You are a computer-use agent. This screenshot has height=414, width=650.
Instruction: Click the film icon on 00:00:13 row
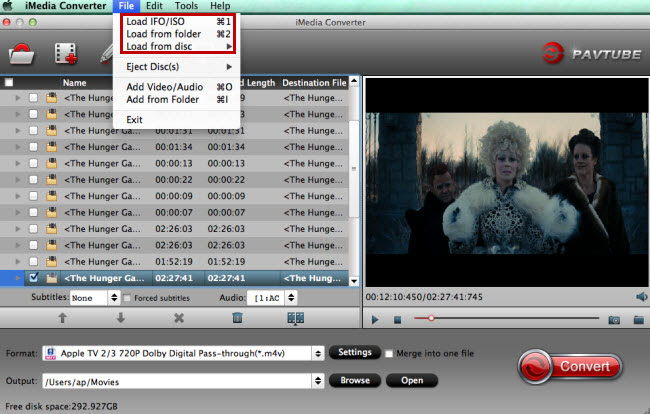(x=51, y=163)
